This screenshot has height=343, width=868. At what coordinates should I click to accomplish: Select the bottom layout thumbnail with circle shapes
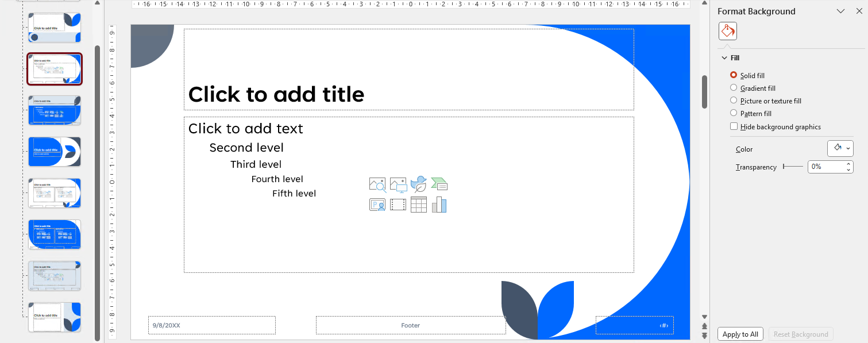(55, 317)
